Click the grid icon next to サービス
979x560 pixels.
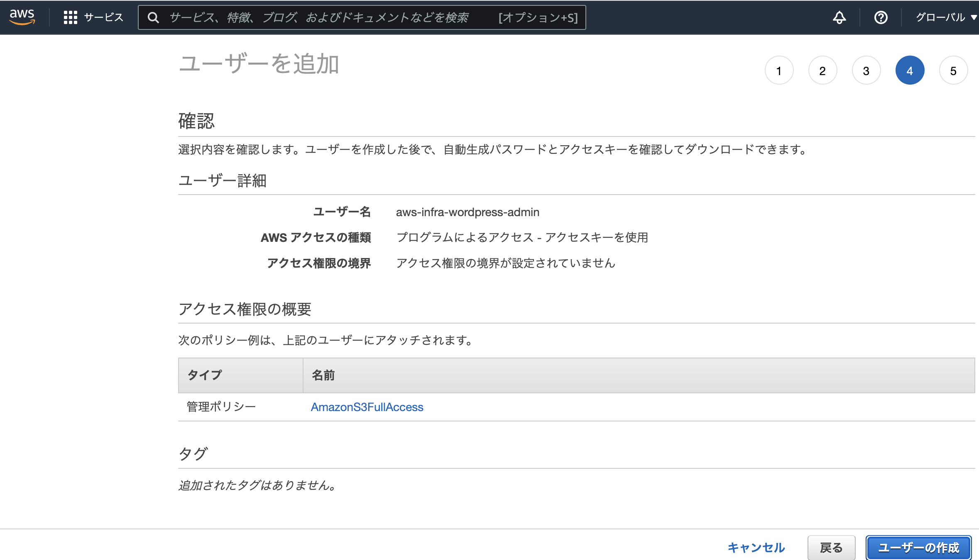click(71, 17)
